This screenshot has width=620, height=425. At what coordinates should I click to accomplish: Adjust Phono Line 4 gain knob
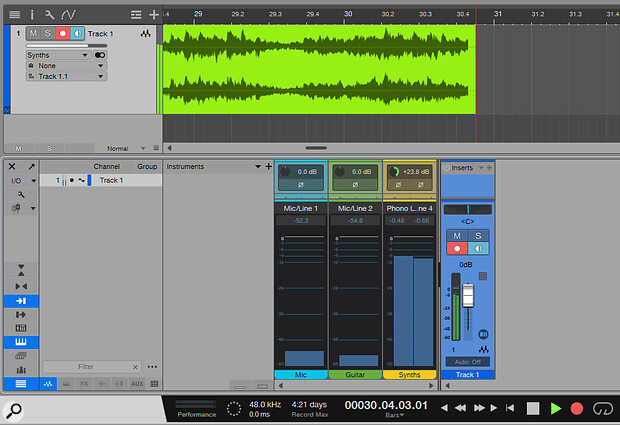(394, 172)
